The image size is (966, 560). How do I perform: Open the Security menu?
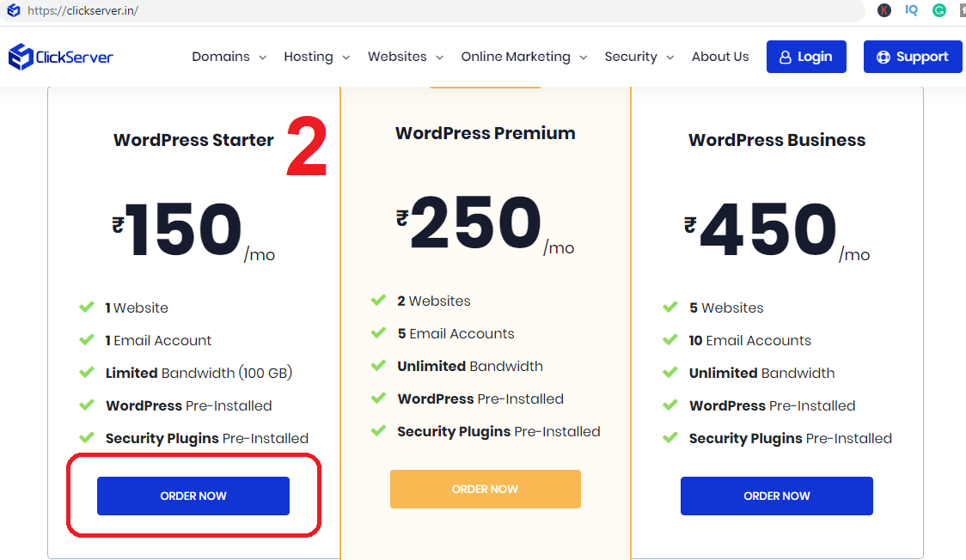click(x=639, y=57)
